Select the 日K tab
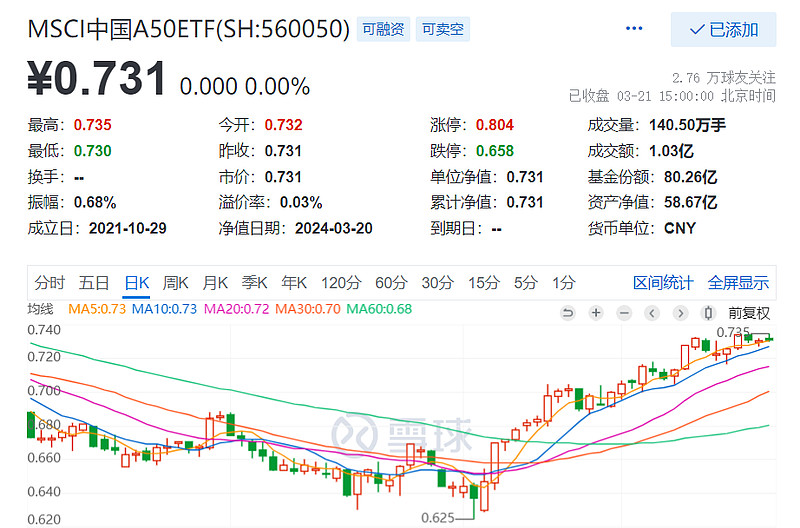Image resolution: width=800 pixels, height=528 pixels. (137, 283)
